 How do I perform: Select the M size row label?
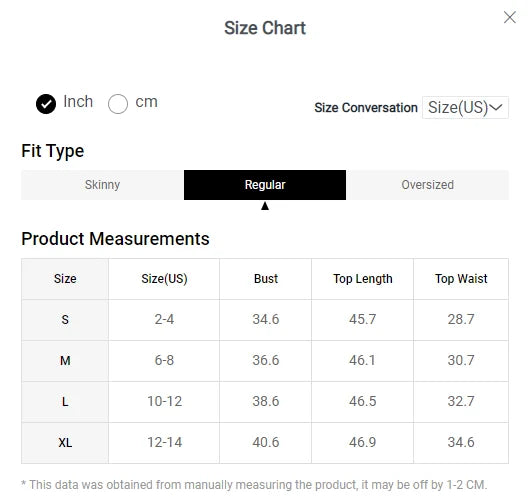(x=65, y=361)
